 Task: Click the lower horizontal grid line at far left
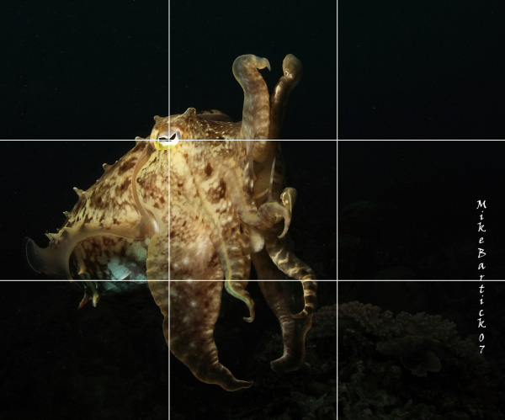(13, 279)
